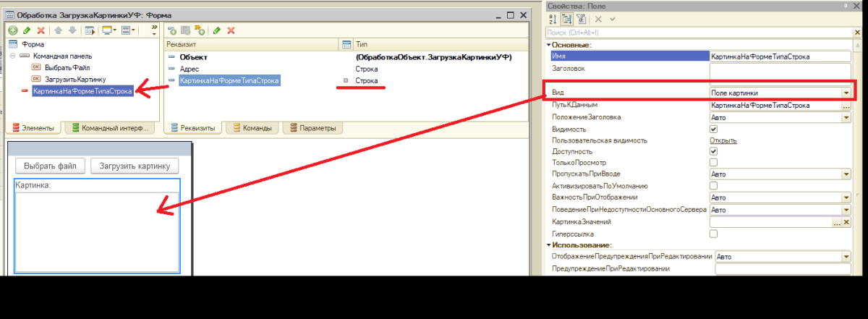
Task: Enable the ТолькоПросмотр checkbox
Action: [713, 163]
